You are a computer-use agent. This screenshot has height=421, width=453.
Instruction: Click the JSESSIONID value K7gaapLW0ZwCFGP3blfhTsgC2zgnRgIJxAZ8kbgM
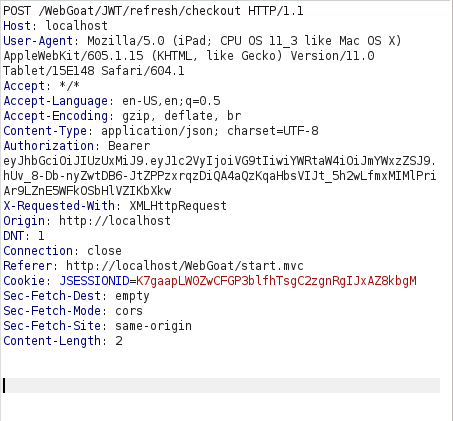(x=276, y=281)
